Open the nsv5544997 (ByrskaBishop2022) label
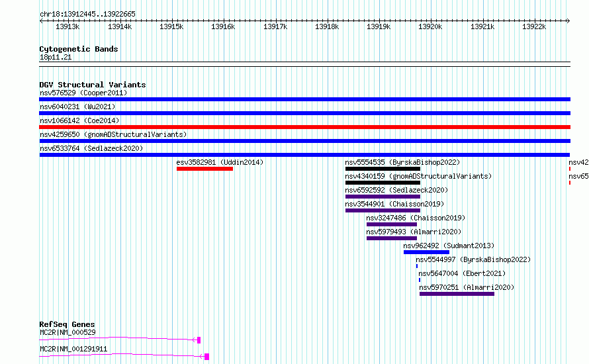The width and height of the screenshot is (589, 364). [x=473, y=259]
